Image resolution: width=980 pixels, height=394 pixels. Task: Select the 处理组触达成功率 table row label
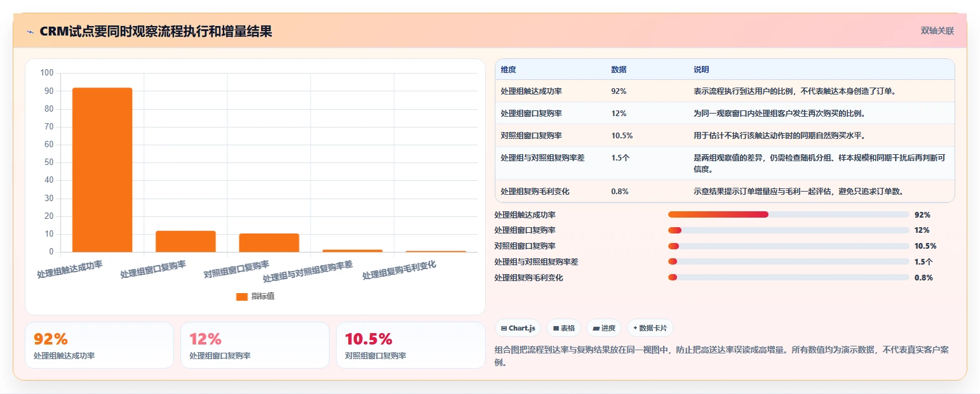tap(531, 91)
